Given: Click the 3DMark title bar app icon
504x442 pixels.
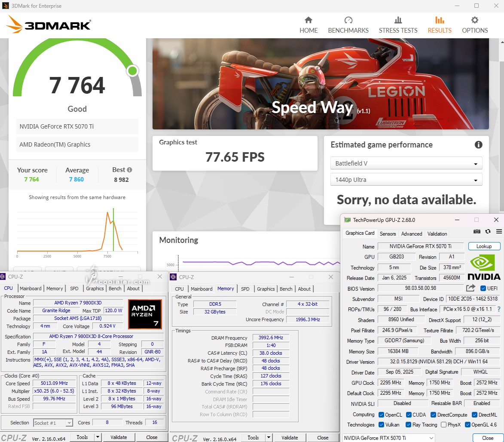Looking at the screenshot, I should 6,6.
